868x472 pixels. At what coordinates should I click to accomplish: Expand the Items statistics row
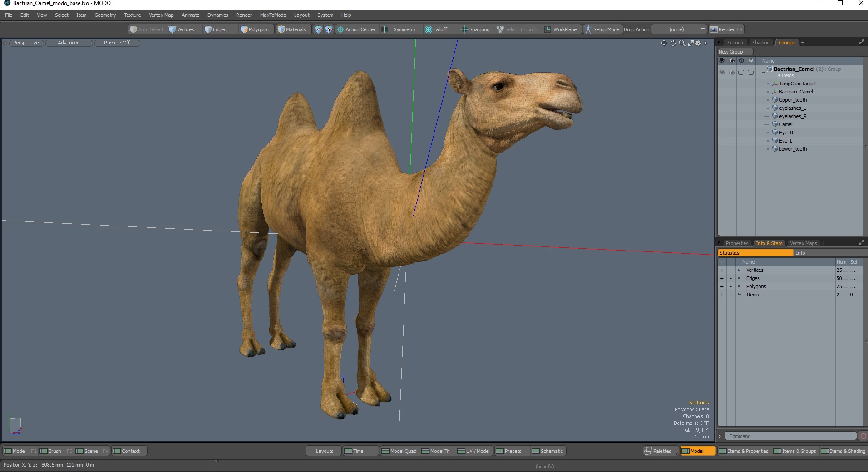[x=739, y=295]
